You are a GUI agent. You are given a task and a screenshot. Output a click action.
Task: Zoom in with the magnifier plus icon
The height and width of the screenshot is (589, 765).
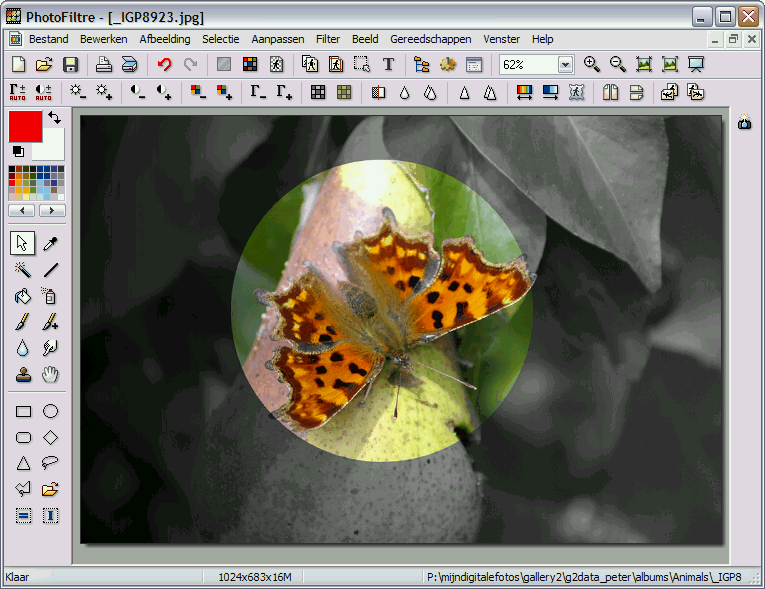(592, 64)
